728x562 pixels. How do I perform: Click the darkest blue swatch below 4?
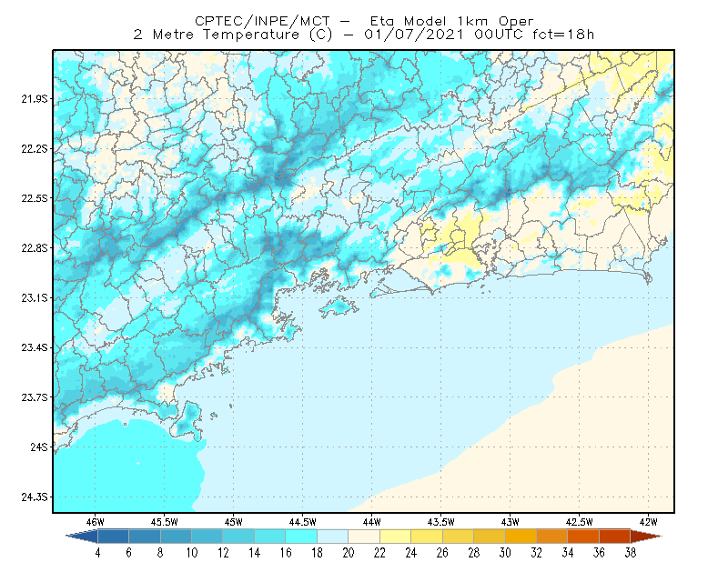(83, 536)
